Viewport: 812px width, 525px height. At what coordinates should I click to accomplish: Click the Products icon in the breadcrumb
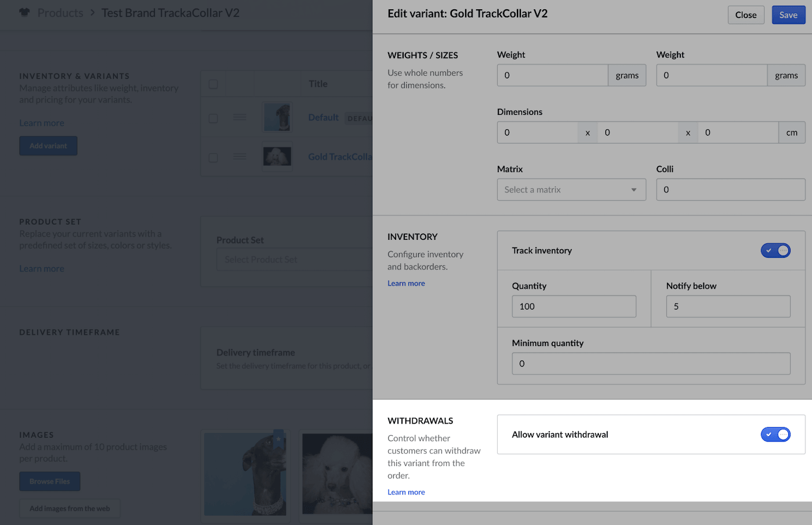pos(24,13)
